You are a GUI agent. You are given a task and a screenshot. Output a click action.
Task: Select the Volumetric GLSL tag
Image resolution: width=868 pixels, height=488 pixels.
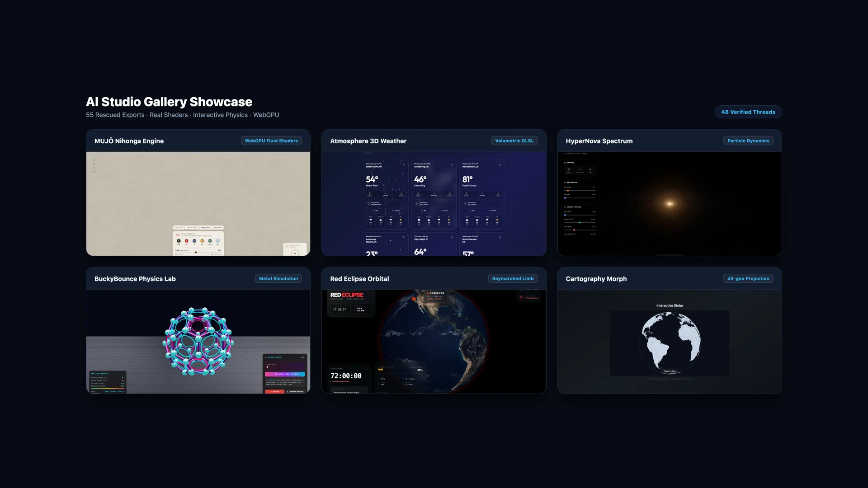click(x=514, y=141)
